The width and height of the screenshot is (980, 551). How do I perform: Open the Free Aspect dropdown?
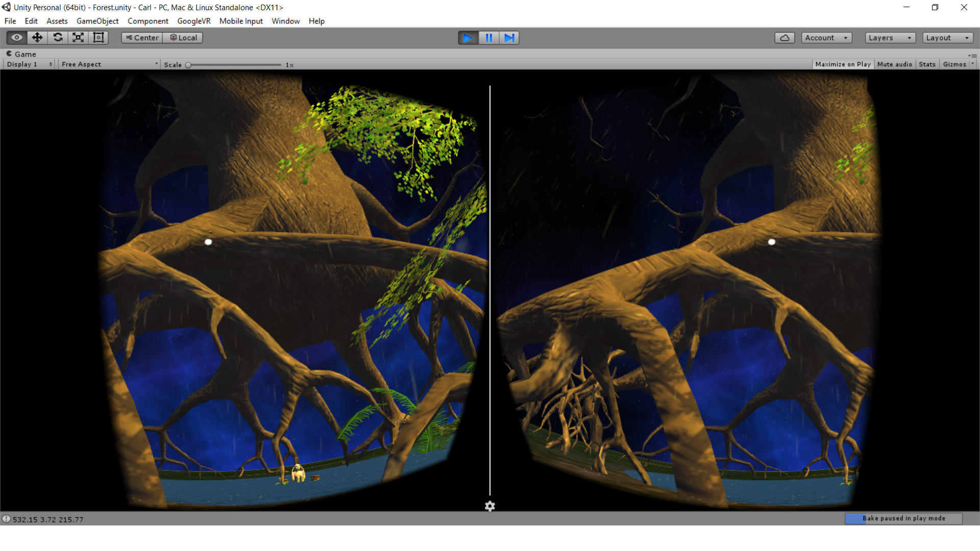109,64
